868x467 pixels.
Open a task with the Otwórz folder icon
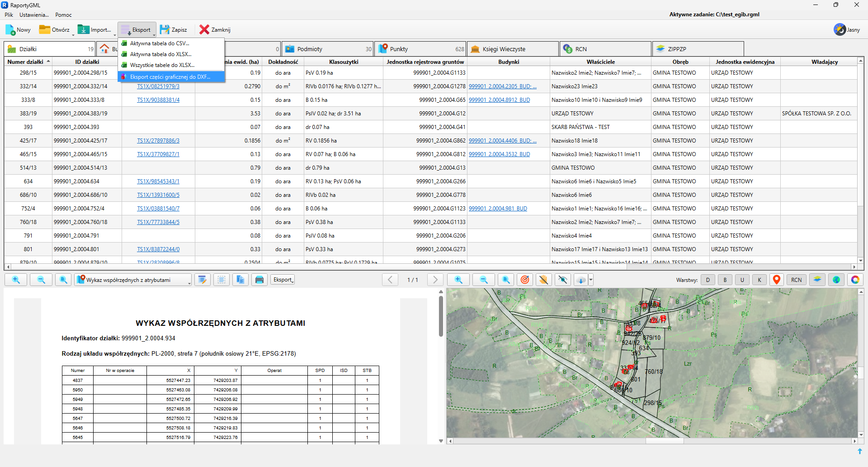coord(44,30)
